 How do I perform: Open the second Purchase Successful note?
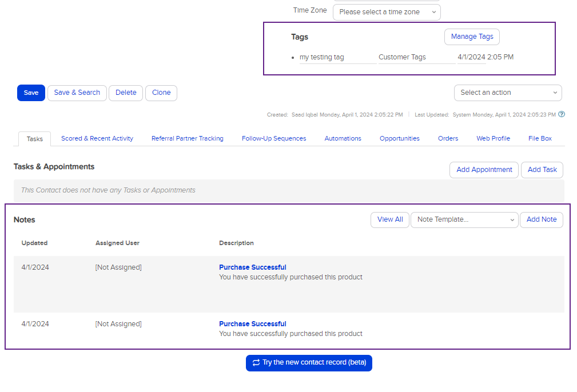[x=252, y=324]
